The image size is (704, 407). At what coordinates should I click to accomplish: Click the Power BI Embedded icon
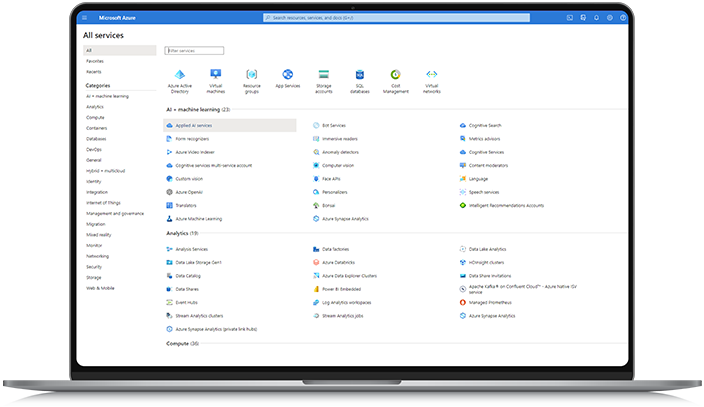click(316, 289)
